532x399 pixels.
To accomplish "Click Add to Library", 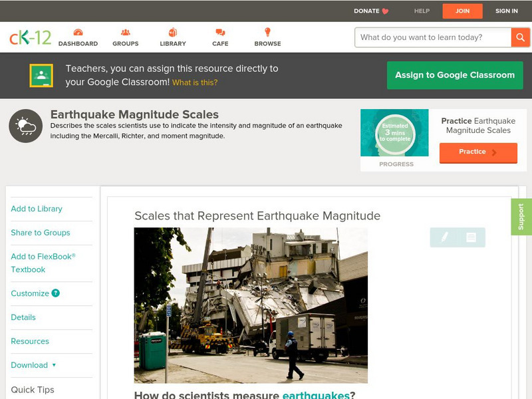I will (37, 209).
